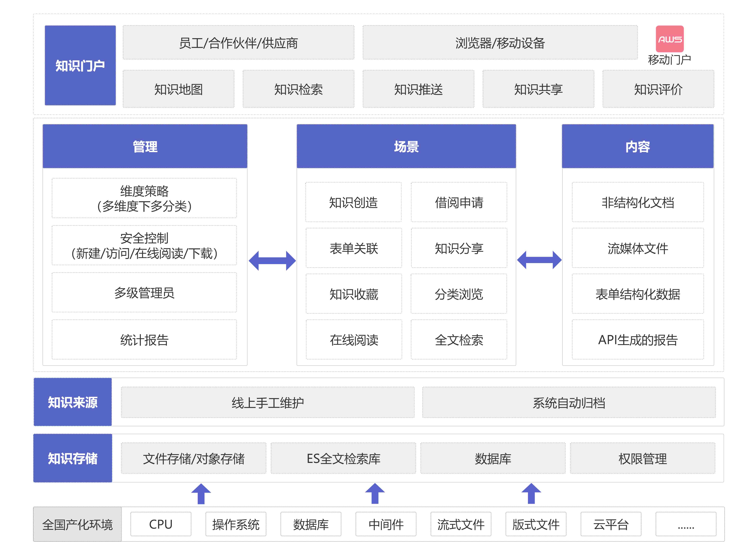
Task: Click the 权限管理 storage box
Action: point(642,458)
